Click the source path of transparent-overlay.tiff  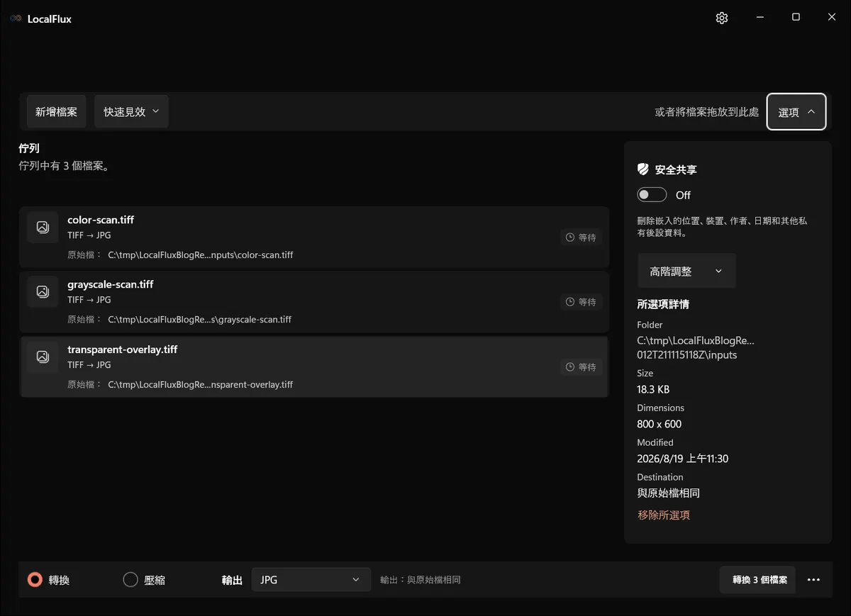pos(200,385)
